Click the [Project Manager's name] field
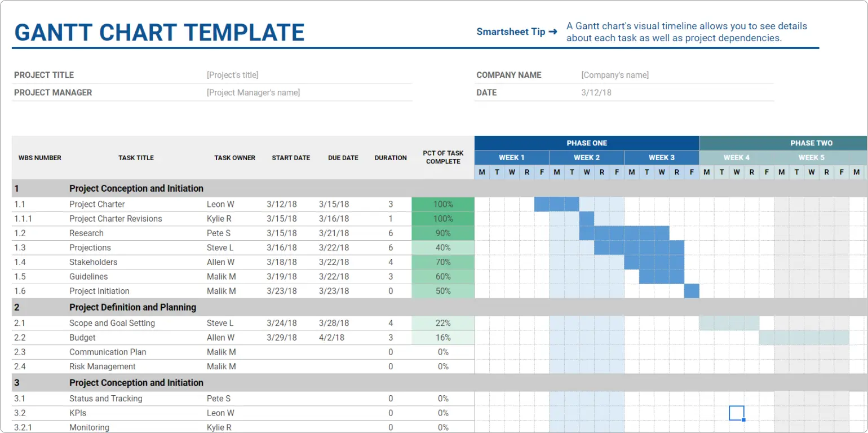 254,92
